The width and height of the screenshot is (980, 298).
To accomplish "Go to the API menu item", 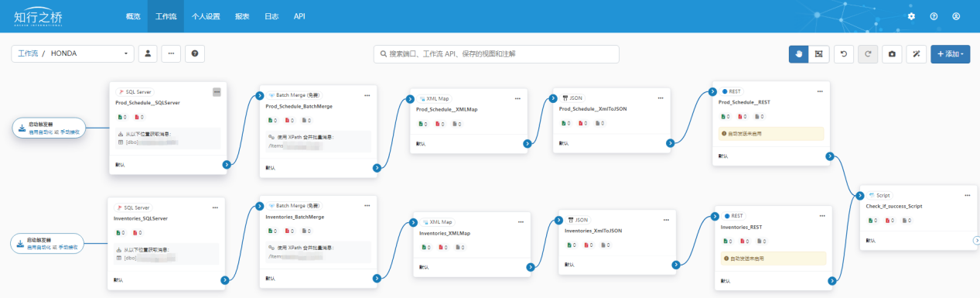I will point(299,16).
